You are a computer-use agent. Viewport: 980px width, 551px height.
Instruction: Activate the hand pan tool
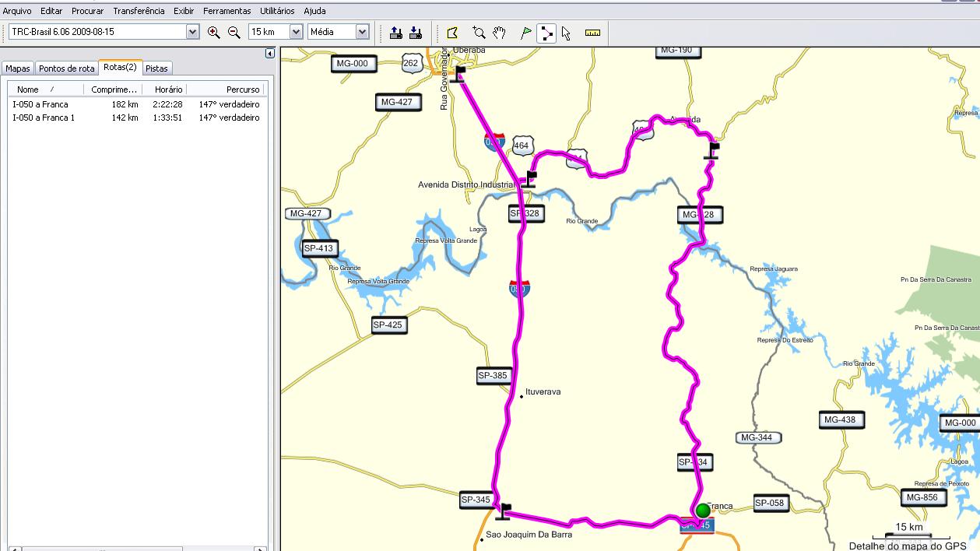coord(500,33)
